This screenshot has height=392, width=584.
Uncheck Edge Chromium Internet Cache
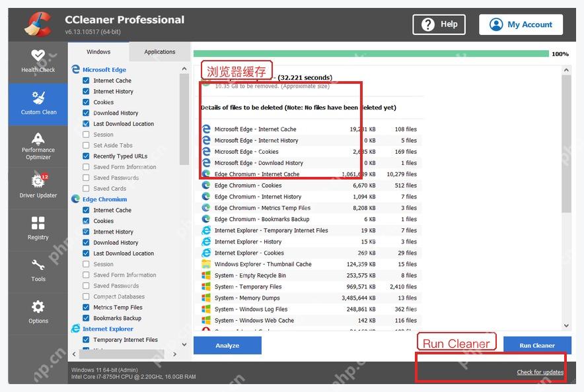86,210
